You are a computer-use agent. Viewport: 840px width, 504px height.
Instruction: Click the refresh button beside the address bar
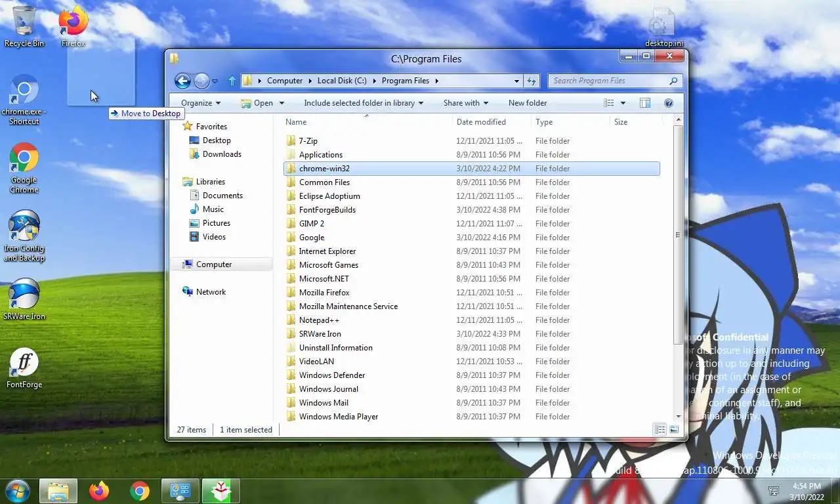[532, 81]
